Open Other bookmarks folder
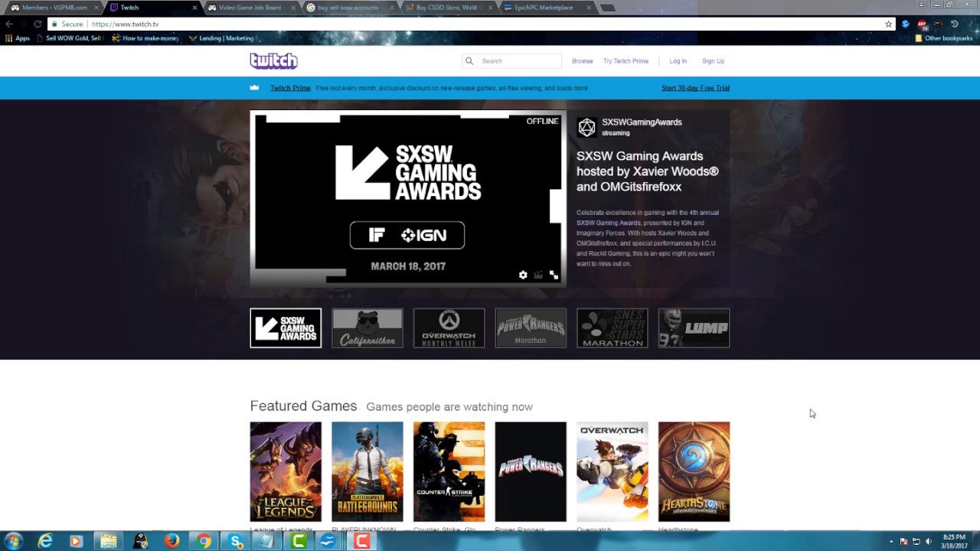 point(943,38)
